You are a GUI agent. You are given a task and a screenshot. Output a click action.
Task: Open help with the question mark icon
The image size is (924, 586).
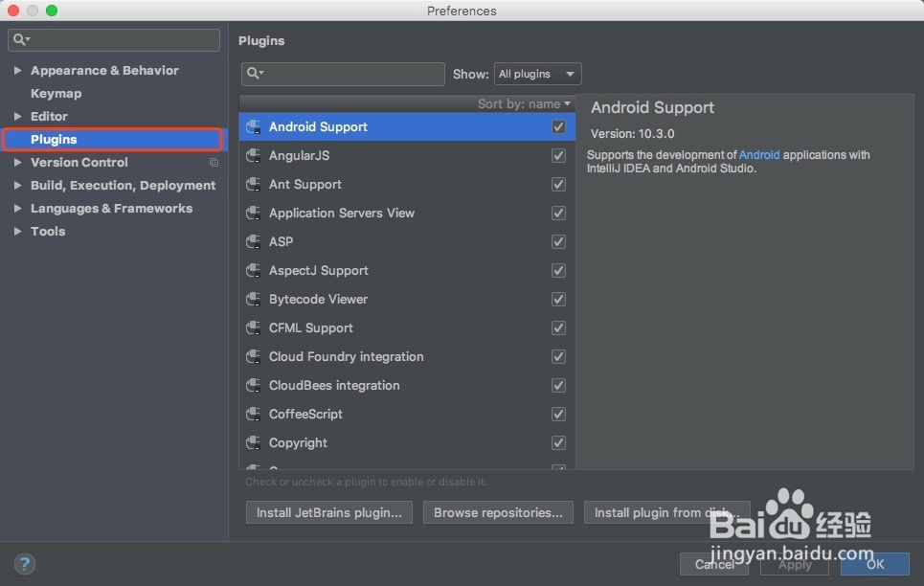(25, 564)
